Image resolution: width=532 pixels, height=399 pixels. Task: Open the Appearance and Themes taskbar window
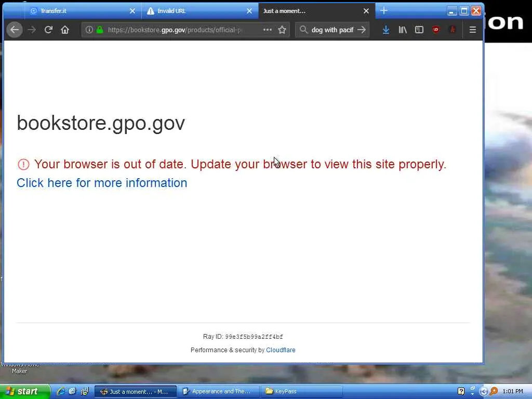[218, 391]
